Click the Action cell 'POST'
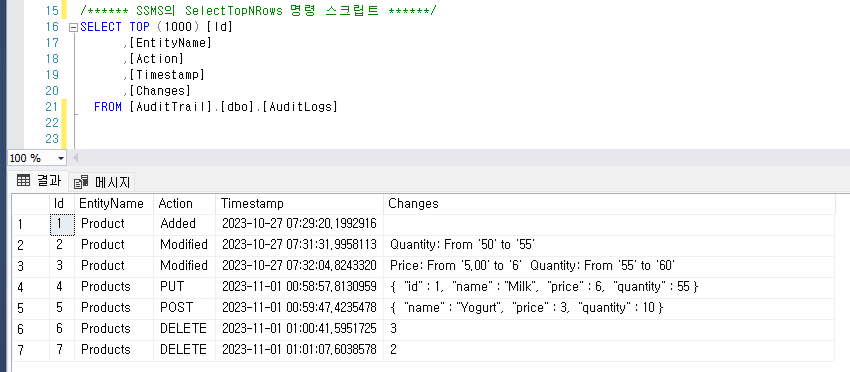Screen dimensions: 850x372 pyautogui.click(x=184, y=308)
